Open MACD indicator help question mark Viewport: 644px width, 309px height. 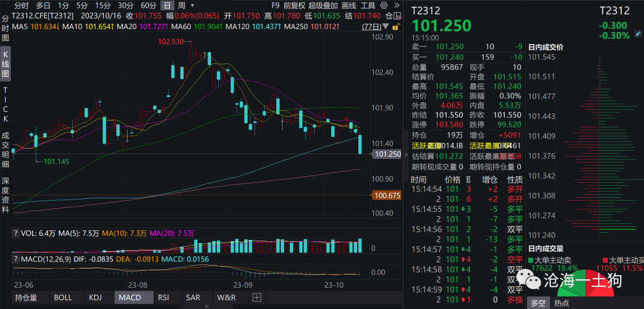[x=16, y=259]
